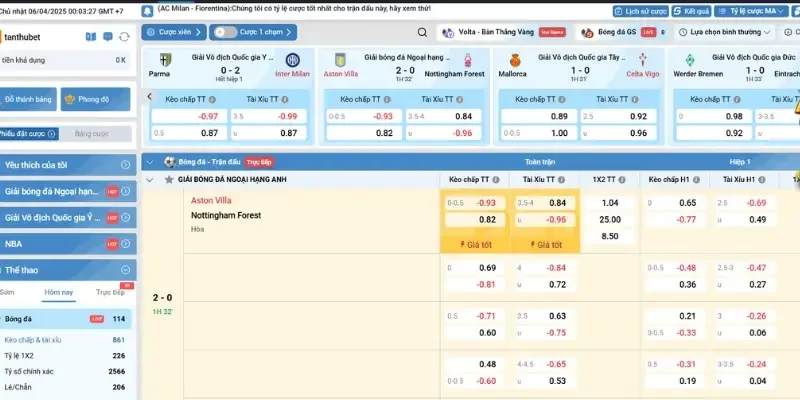Click the search magnifier icon
Viewport: 800px width, 400px height.
(x=422, y=32)
